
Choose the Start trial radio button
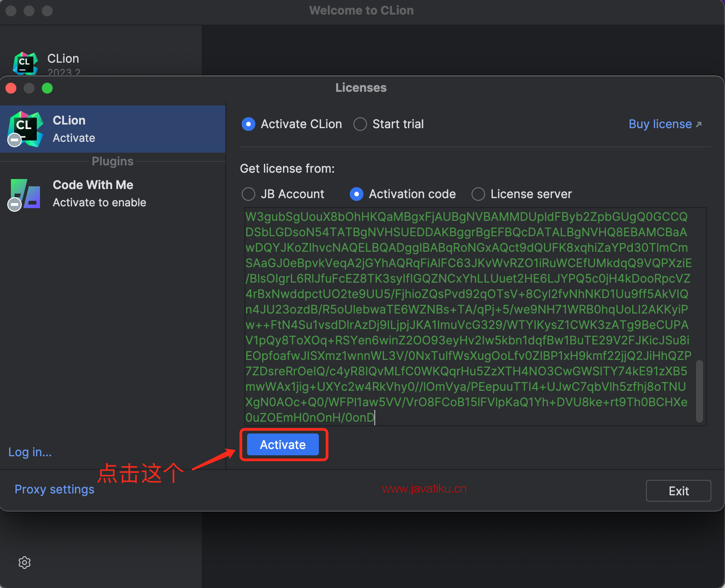coord(360,124)
